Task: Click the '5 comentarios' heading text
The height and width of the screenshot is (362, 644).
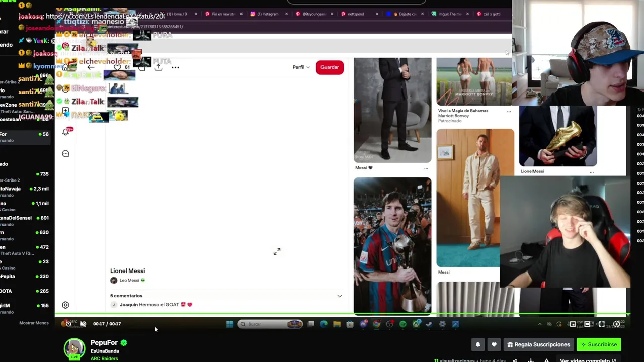Action: 126,296
